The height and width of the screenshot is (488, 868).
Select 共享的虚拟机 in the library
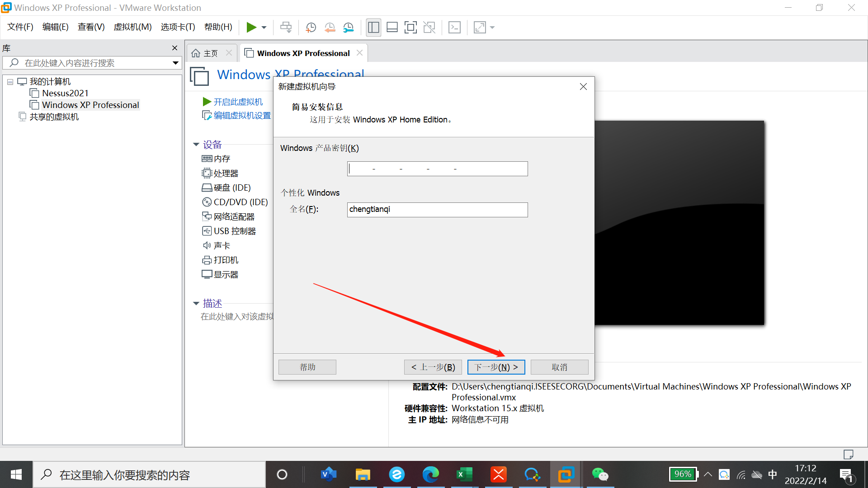[54, 117]
